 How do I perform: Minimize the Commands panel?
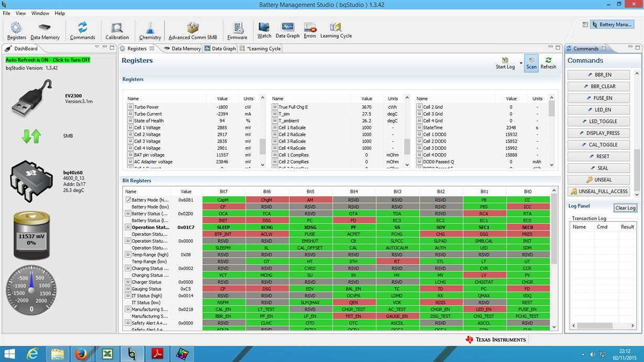coord(630,48)
